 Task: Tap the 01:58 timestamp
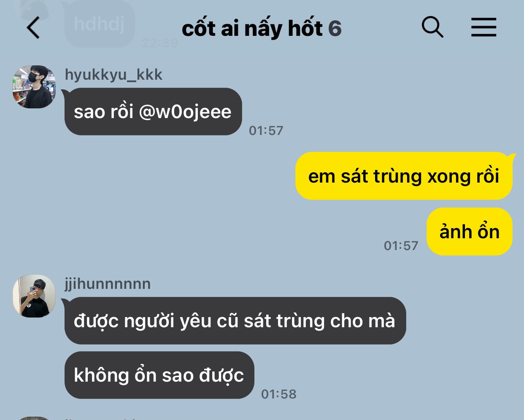coord(279,394)
